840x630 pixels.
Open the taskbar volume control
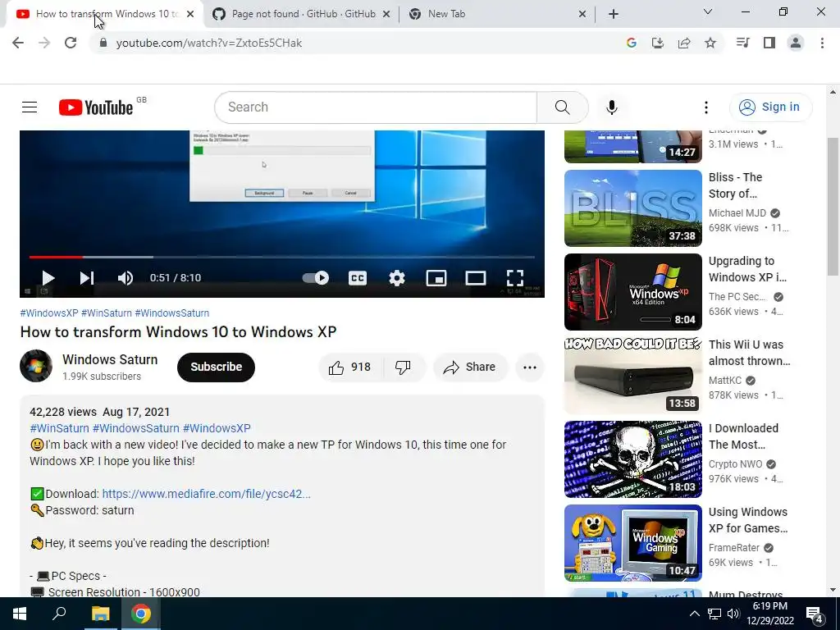(x=733, y=614)
